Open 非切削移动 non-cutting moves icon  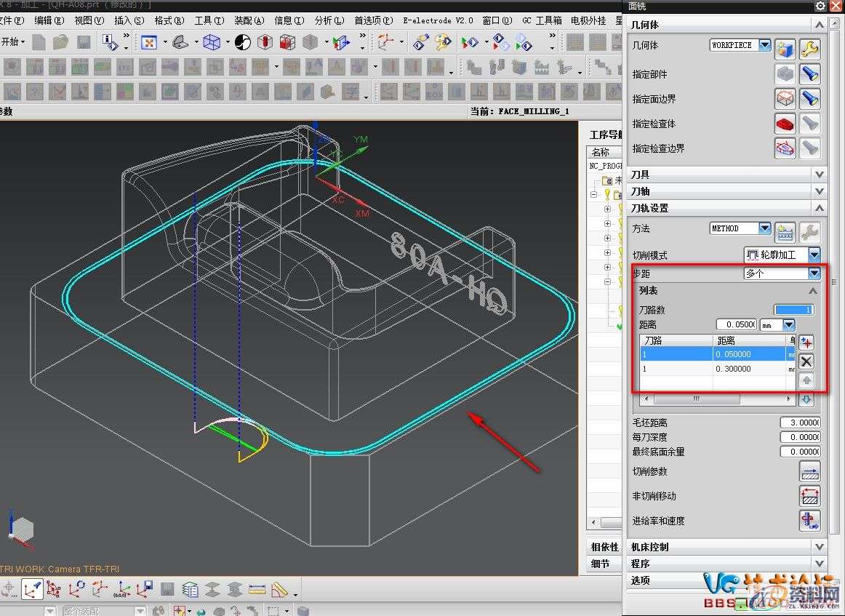click(x=809, y=497)
